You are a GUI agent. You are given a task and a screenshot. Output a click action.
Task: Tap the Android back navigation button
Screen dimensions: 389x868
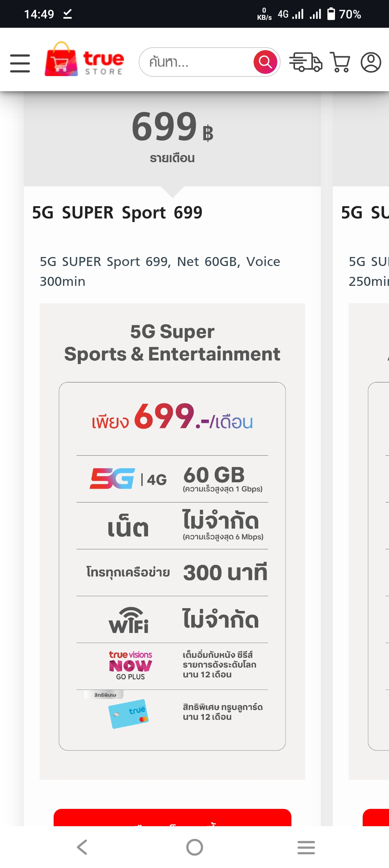pyautogui.click(x=82, y=847)
